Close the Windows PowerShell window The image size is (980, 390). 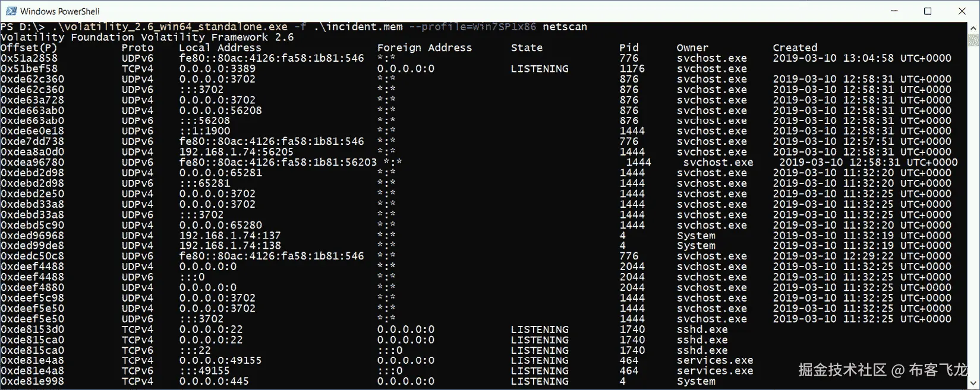pyautogui.click(x=962, y=11)
